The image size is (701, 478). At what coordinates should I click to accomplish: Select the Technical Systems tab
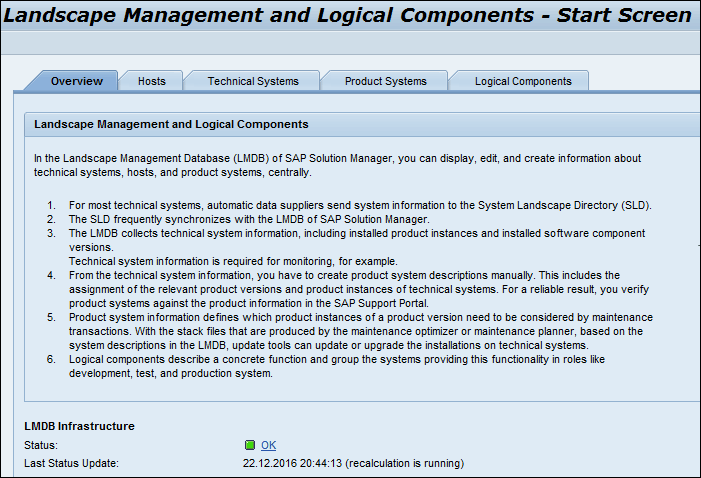pos(253,81)
